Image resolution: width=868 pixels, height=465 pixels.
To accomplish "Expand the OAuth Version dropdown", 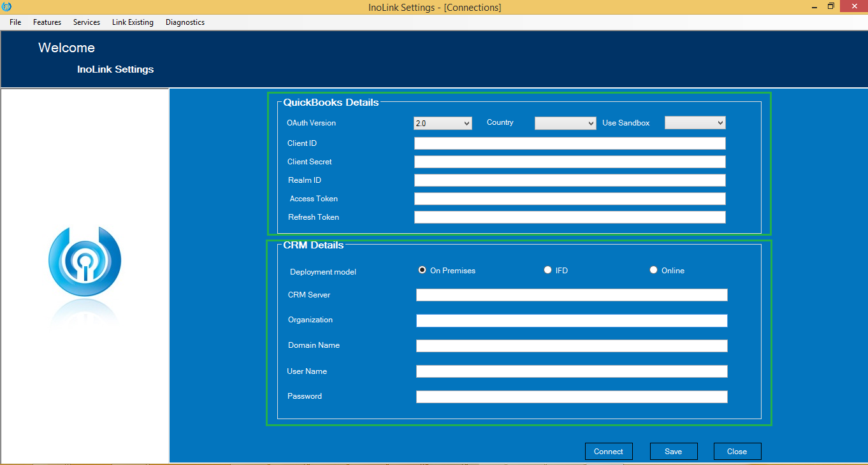I will pos(443,123).
